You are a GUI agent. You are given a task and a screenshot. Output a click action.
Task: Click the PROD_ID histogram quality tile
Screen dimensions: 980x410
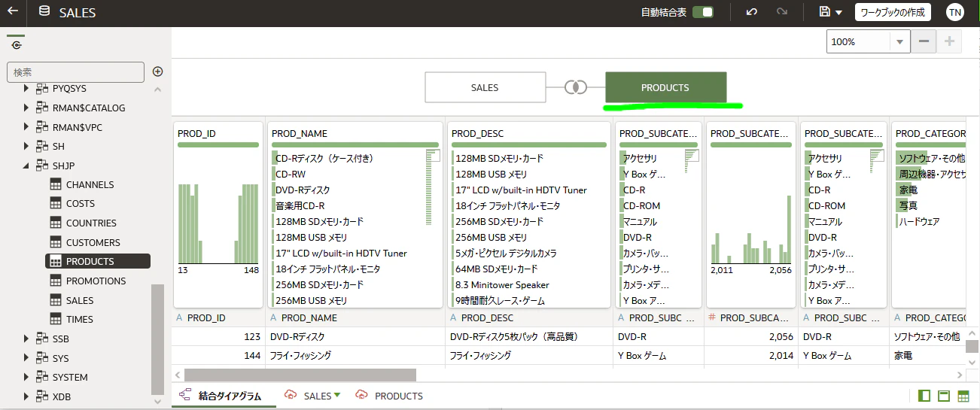click(218, 214)
